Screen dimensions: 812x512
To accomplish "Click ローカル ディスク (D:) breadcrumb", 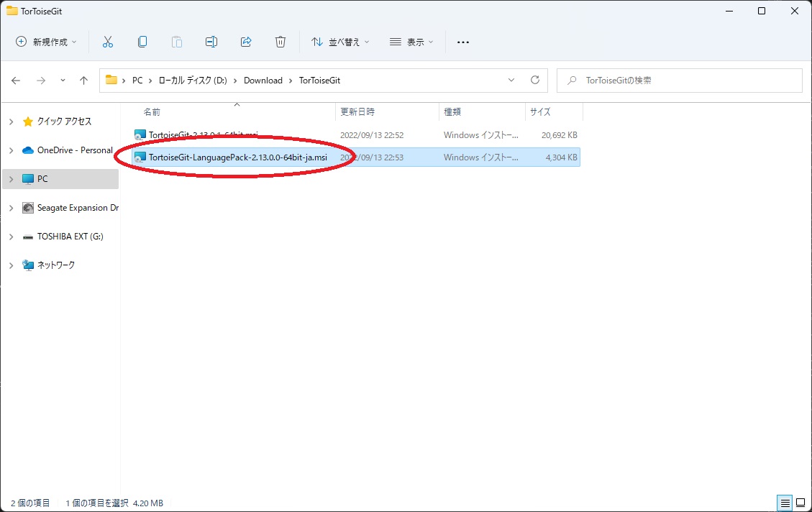I will coord(193,81).
